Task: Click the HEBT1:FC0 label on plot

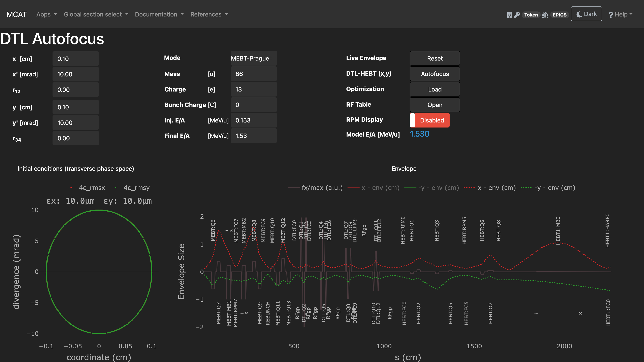Action: [x=608, y=313]
